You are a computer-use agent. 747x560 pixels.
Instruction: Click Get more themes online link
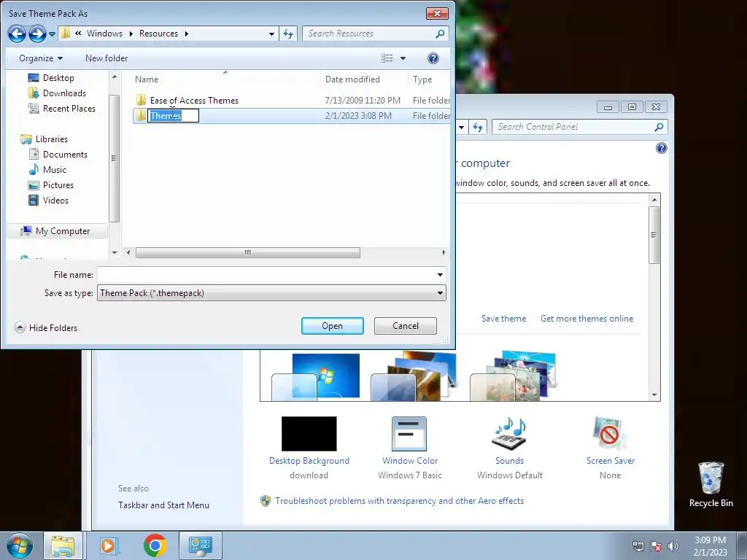click(x=587, y=319)
